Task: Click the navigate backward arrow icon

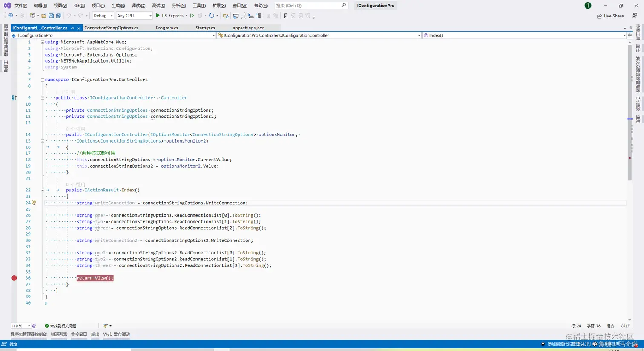Action: tap(11, 16)
